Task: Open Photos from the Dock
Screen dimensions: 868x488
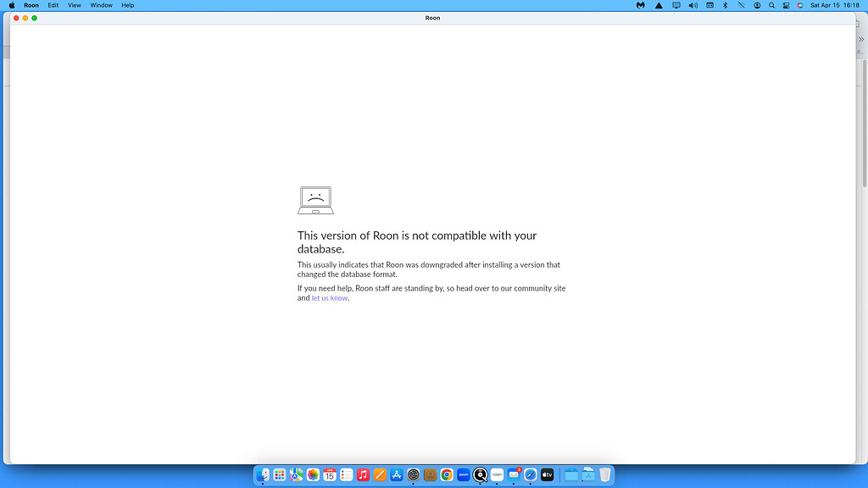Action: (311, 474)
